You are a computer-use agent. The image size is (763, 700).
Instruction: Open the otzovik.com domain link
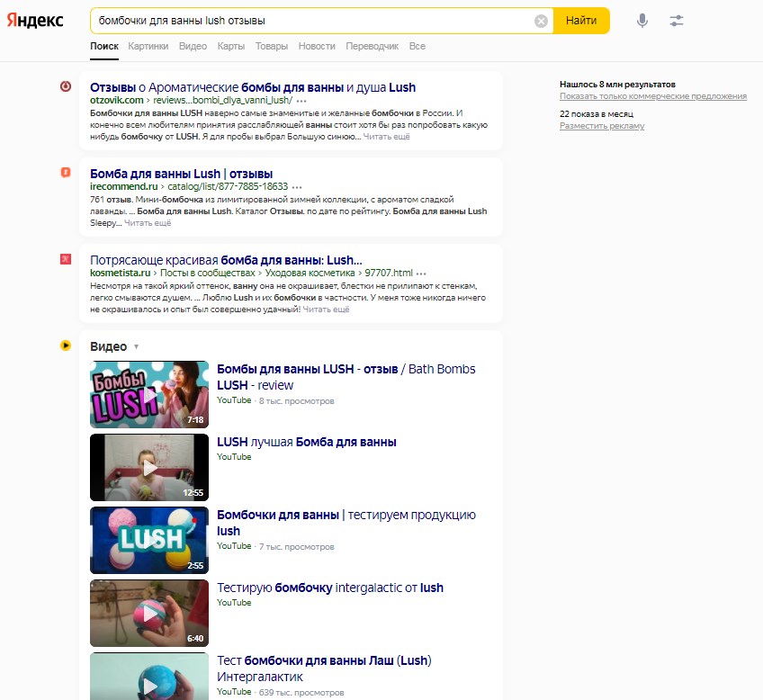(x=117, y=100)
